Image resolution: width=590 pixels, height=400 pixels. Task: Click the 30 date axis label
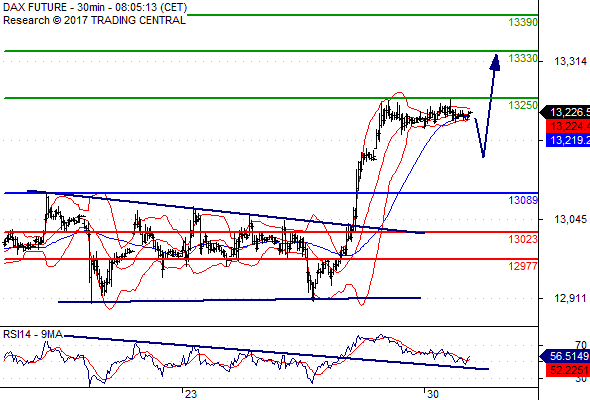click(x=433, y=394)
